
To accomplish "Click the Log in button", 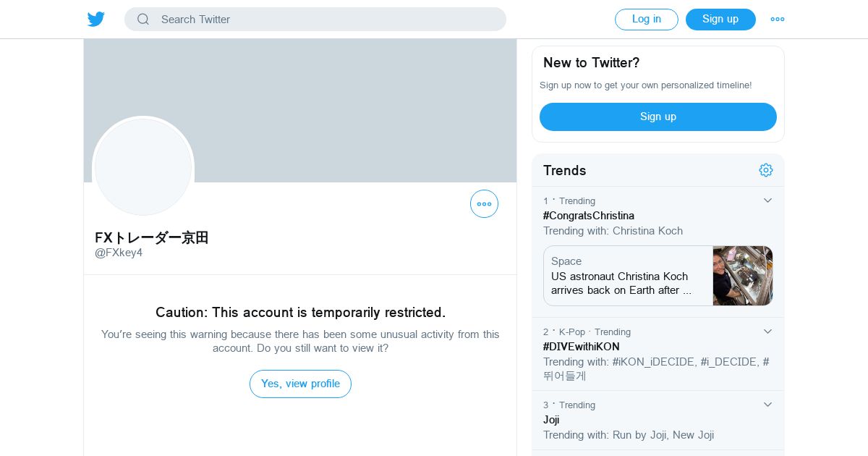I will (646, 20).
